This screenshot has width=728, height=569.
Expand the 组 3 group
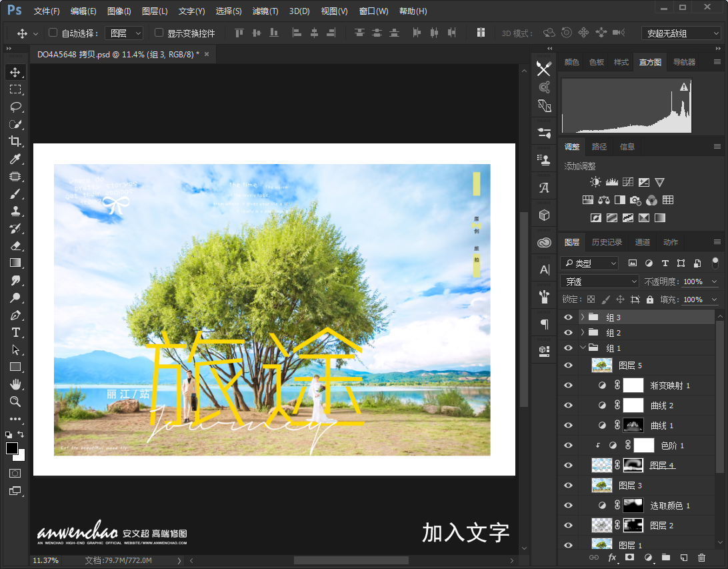583,317
